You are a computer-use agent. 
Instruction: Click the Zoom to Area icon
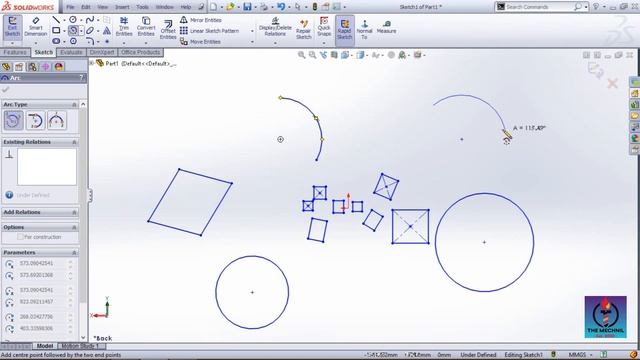312,55
